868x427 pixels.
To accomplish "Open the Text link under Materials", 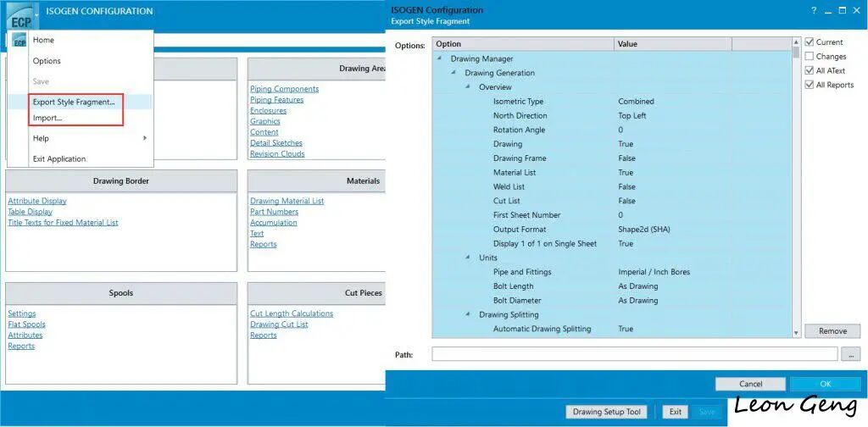I will click(257, 234).
